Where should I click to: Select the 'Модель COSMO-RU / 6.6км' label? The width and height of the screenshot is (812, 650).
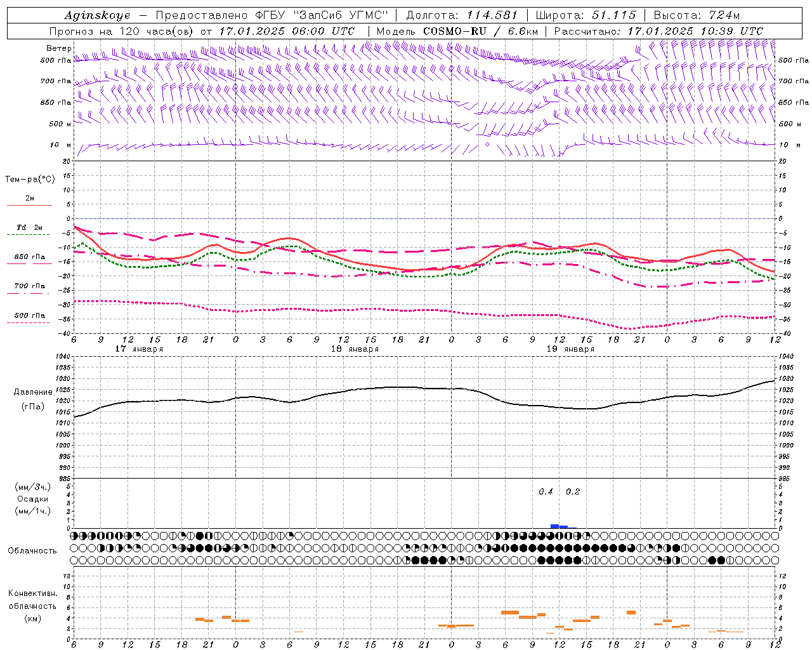coord(457,31)
